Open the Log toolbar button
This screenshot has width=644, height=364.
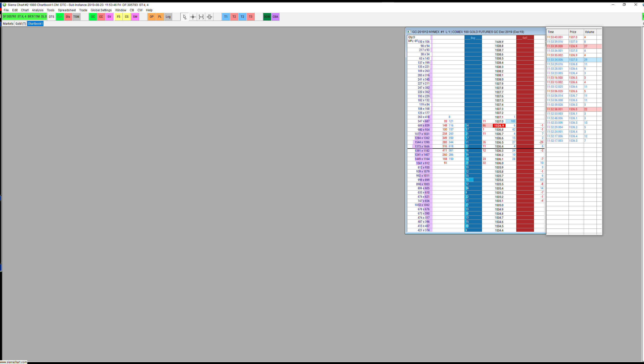(168, 17)
